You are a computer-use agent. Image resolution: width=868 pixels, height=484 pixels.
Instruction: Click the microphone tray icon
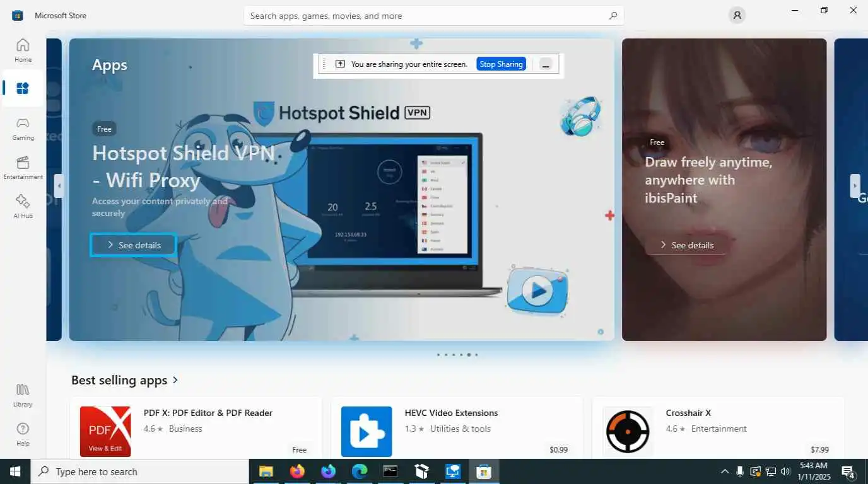click(739, 471)
